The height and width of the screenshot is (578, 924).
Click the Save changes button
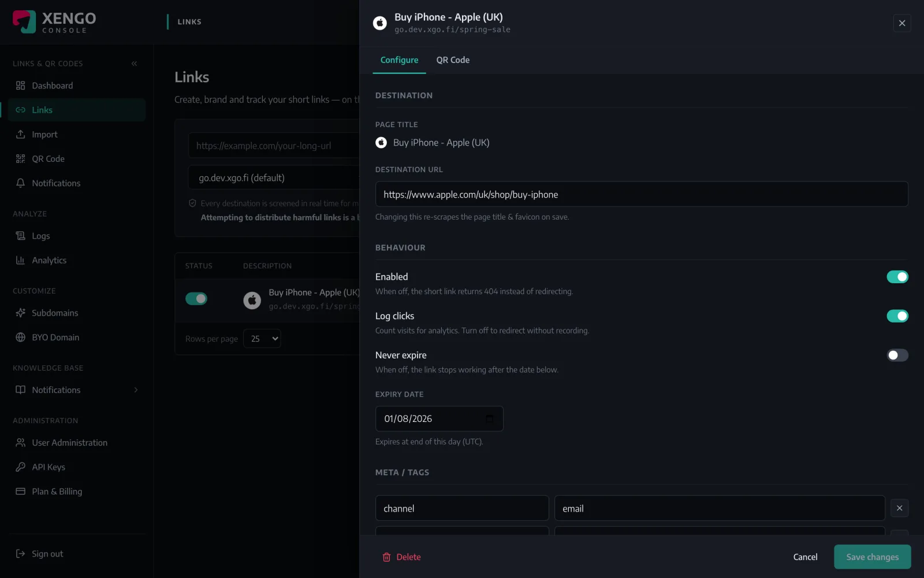pyautogui.click(x=872, y=557)
